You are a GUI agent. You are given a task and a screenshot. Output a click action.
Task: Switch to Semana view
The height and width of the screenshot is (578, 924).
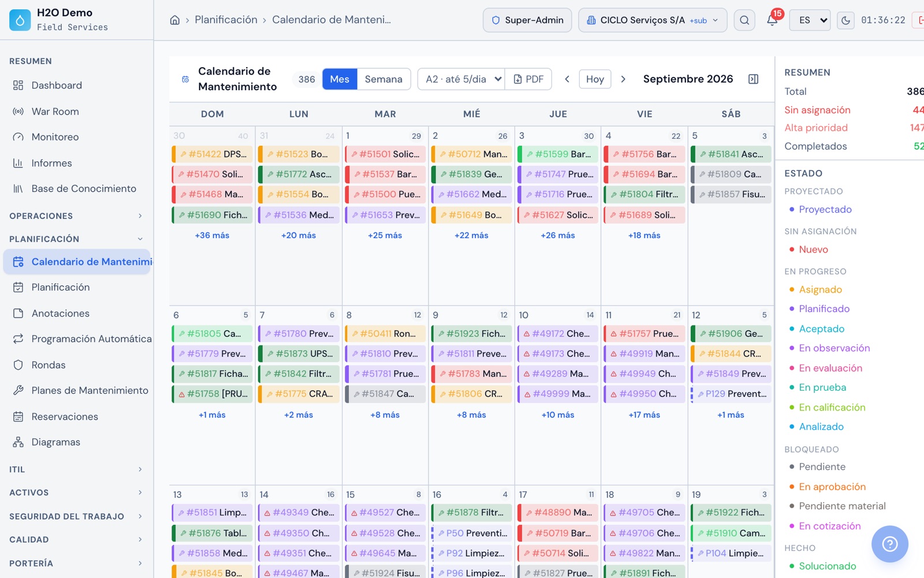[383, 79]
